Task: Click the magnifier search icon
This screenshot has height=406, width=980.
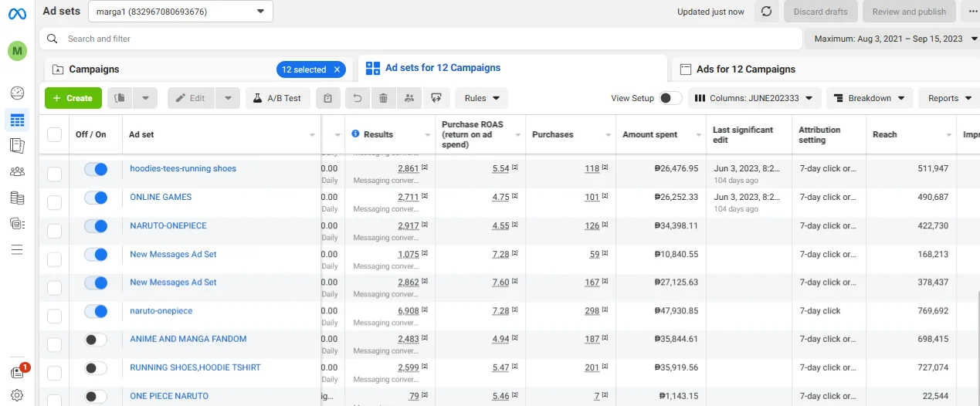Action: [53, 39]
